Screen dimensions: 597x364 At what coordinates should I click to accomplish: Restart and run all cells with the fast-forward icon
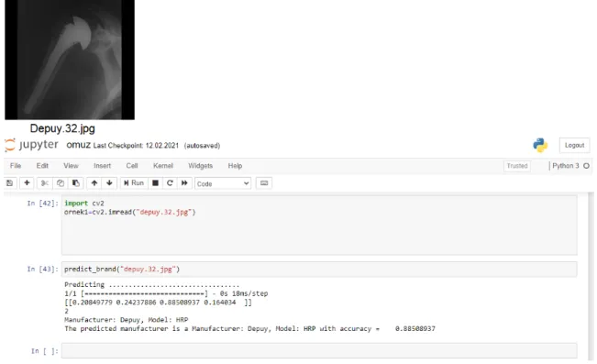[184, 183]
